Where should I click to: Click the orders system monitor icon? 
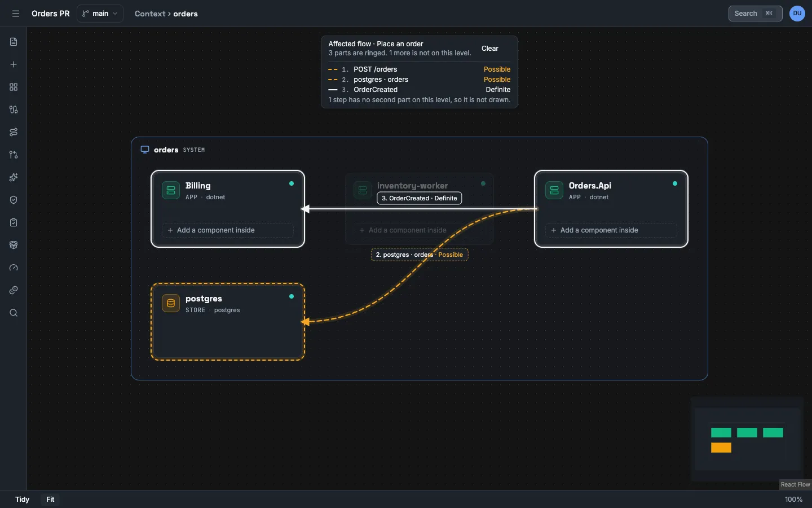(x=145, y=150)
